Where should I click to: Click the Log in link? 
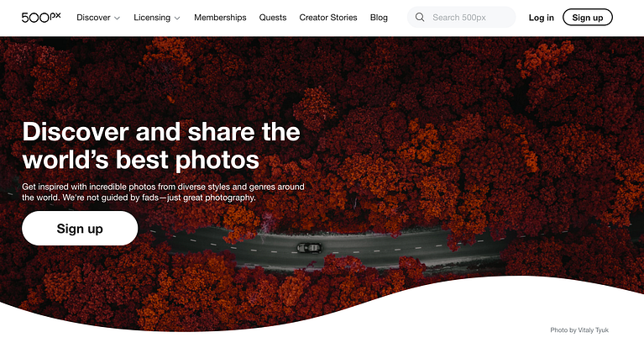[542, 18]
